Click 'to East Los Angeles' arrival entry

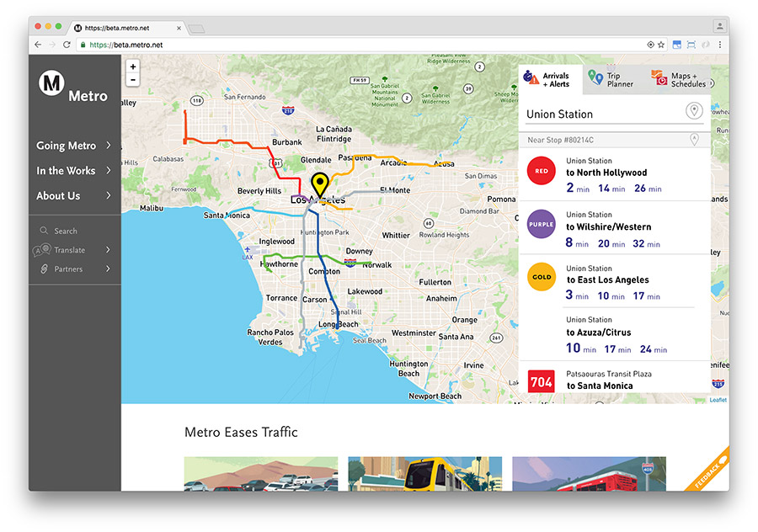point(607,279)
